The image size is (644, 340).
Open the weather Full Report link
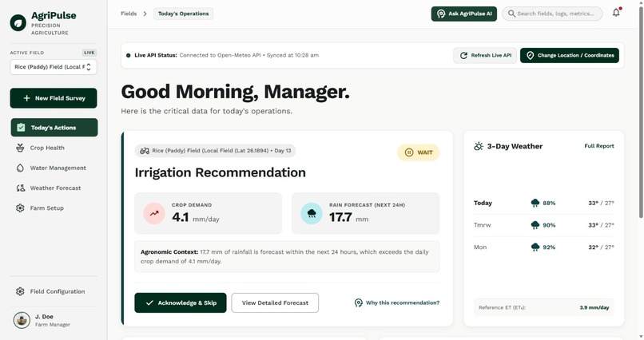tap(598, 146)
